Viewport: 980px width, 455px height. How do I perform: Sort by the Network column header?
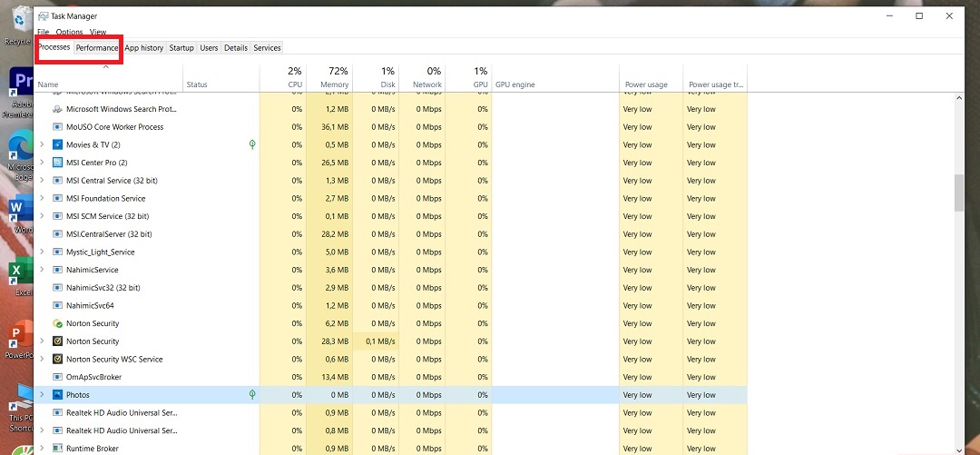click(x=422, y=77)
